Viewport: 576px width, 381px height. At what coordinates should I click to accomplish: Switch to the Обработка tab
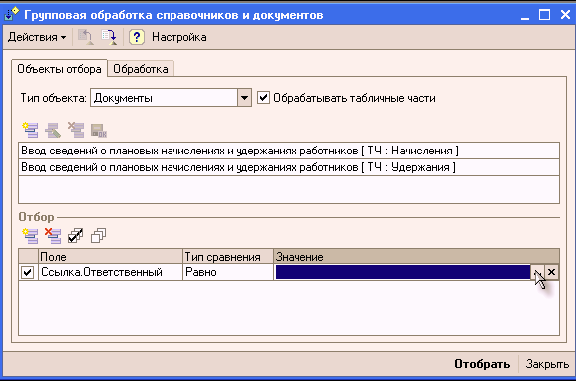pyautogui.click(x=141, y=69)
